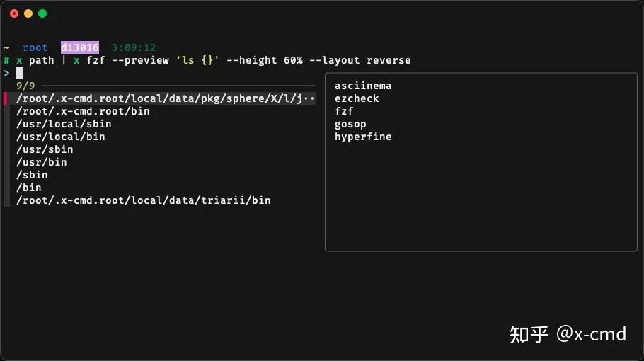Click asciinema in the preview pane
644x361 pixels.
point(363,86)
